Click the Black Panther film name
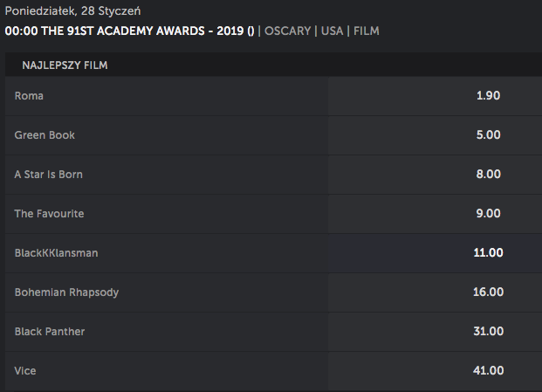 50,332
